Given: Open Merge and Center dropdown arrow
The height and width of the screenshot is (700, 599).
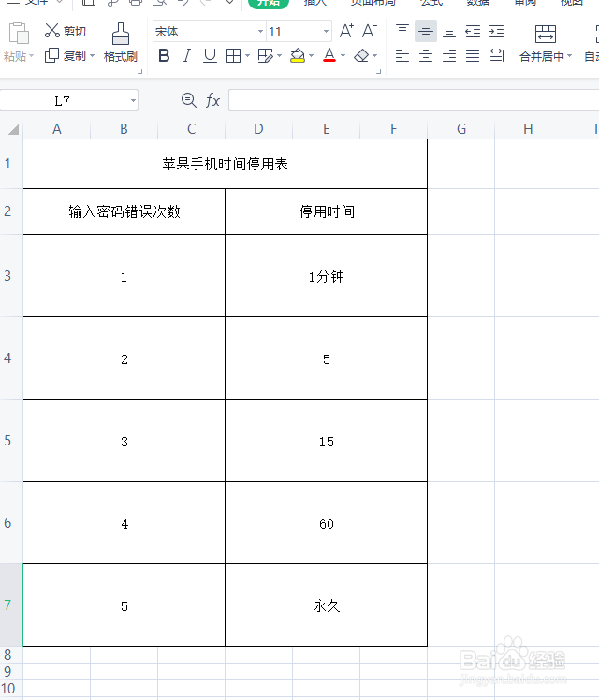Looking at the screenshot, I should pos(570,56).
